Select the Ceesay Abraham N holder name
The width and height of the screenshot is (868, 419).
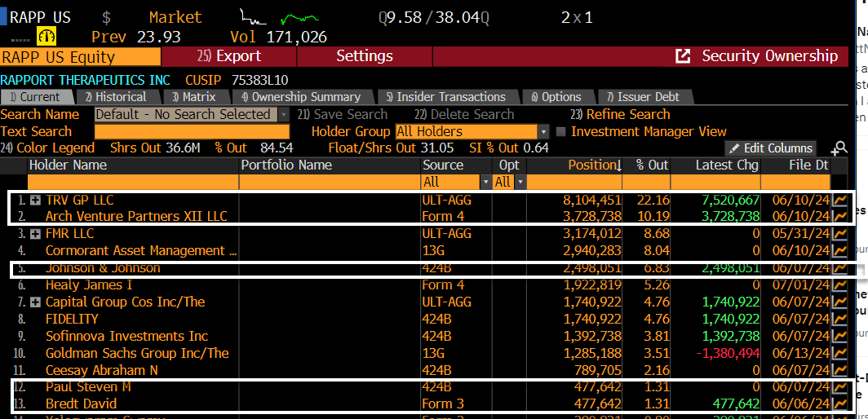click(103, 370)
